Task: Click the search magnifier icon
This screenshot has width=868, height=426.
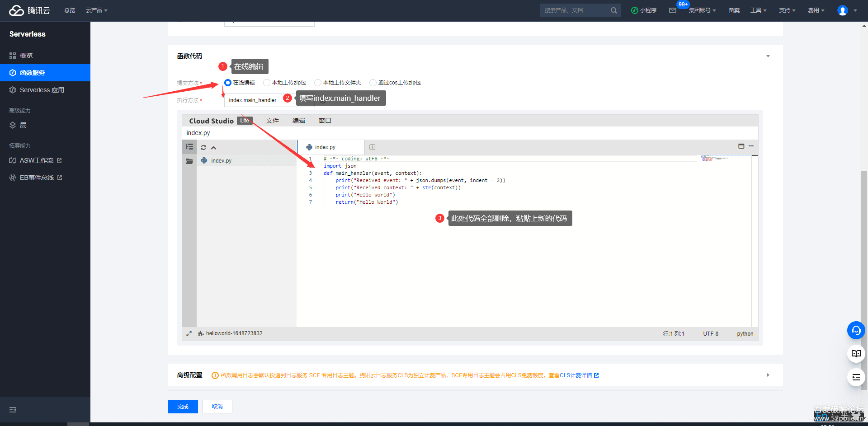Action: (x=613, y=10)
